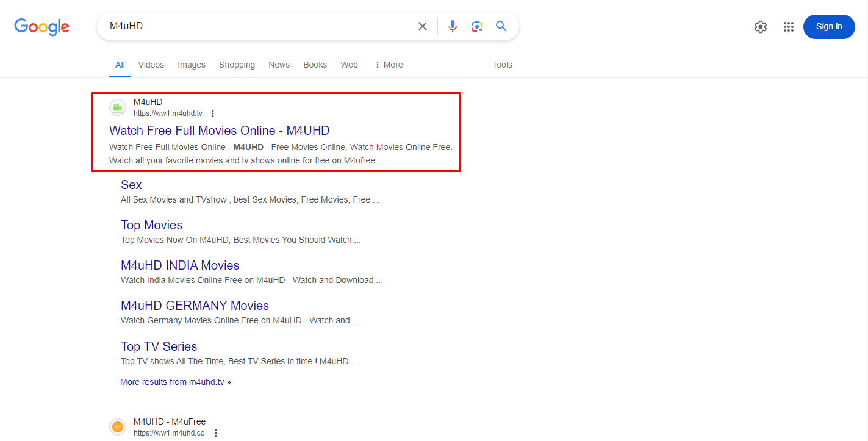Select the All tab
This screenshot has height=441, width=868.
(x=120, y=65)
